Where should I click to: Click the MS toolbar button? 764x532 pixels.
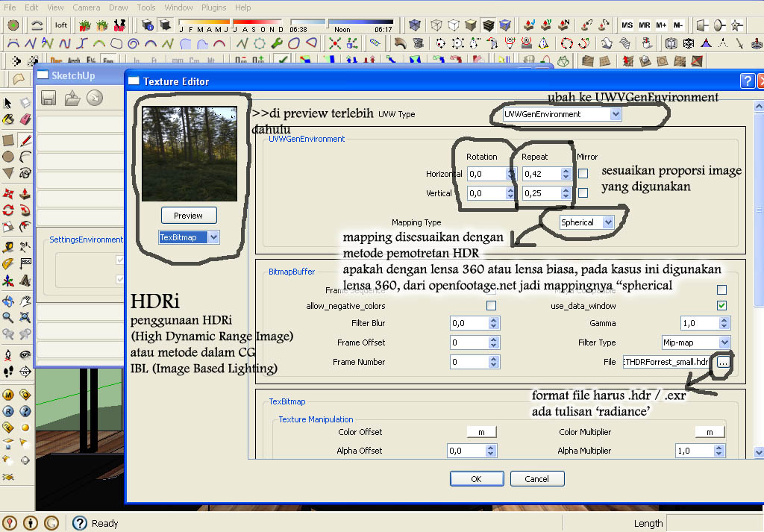627,25
